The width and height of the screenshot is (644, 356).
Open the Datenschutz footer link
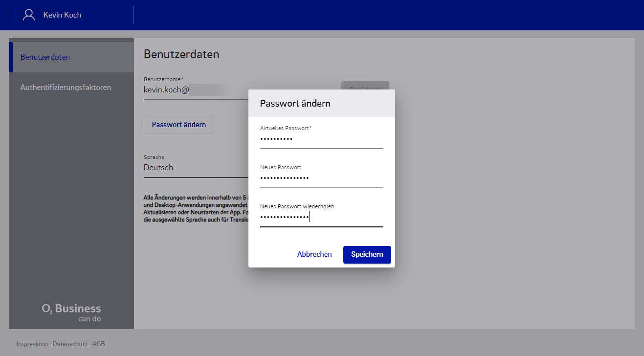[x=70, y=344]
